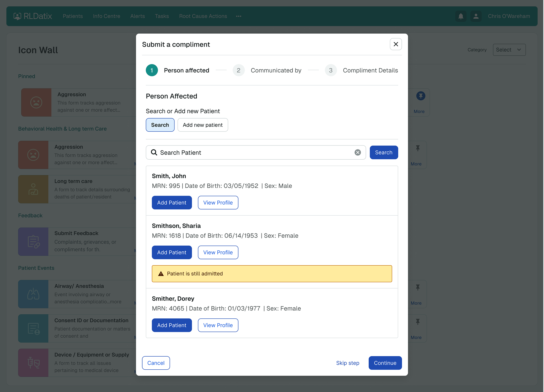
Task: Open the notifications bell
Action: tap(461, 16)
